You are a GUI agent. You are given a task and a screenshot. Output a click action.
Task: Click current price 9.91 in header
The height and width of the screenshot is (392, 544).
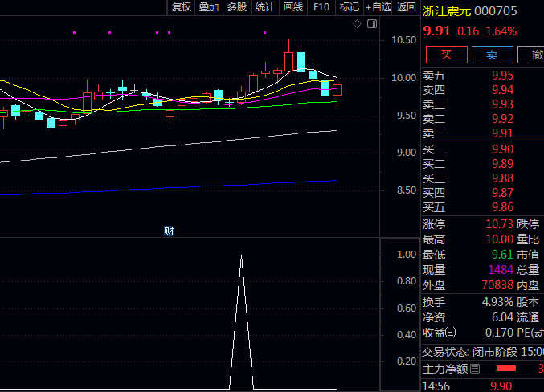pyautogui.click(x=436, y=31)
